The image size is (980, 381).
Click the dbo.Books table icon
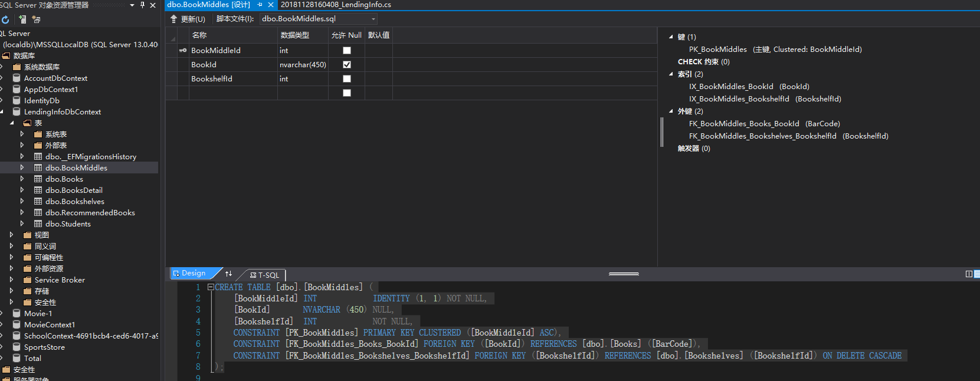[x=38, y=179]
